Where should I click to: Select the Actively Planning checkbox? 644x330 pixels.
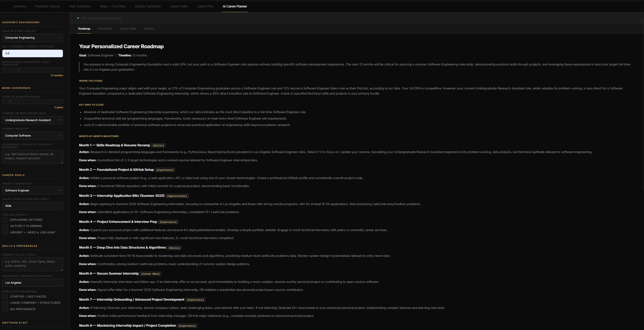[x=5, y=226]
